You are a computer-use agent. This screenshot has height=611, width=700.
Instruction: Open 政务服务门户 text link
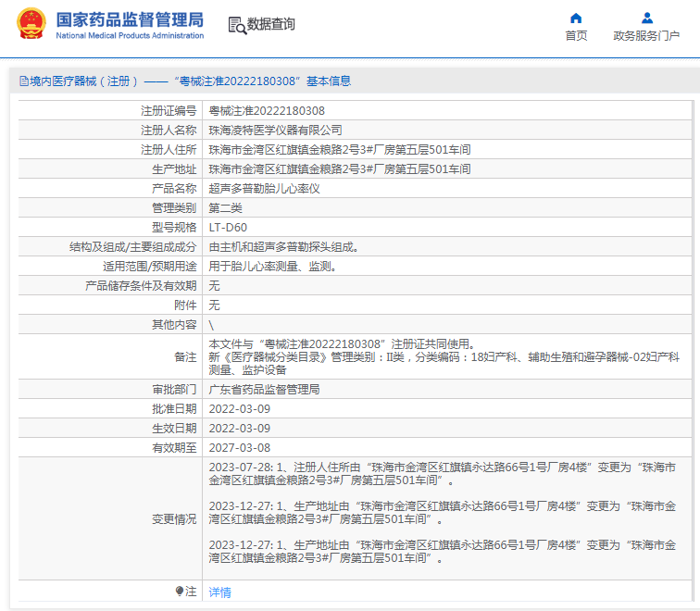tap(646, 36)
